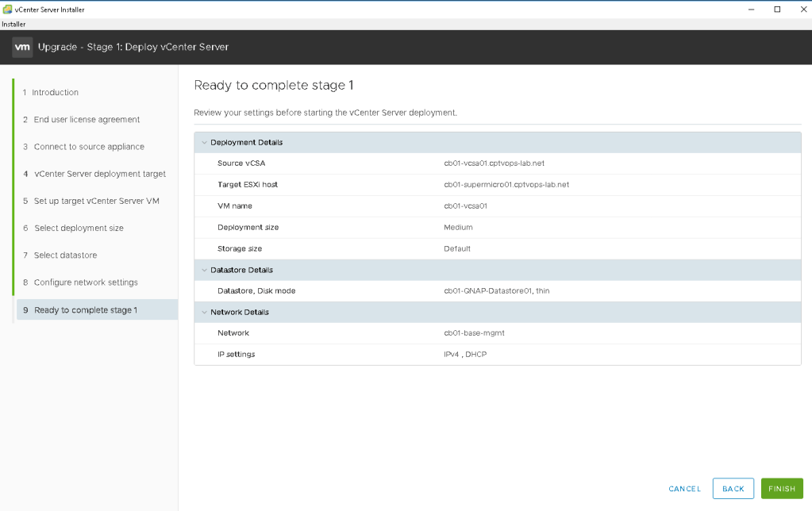Viewport: 812px width, 511px height.
Task: Collapse the Network Details section
Action: pyautogui.click(x=204, y=313)
